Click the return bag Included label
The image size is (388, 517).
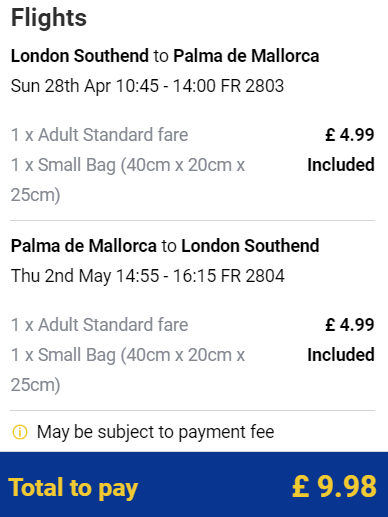pos(341,355)
